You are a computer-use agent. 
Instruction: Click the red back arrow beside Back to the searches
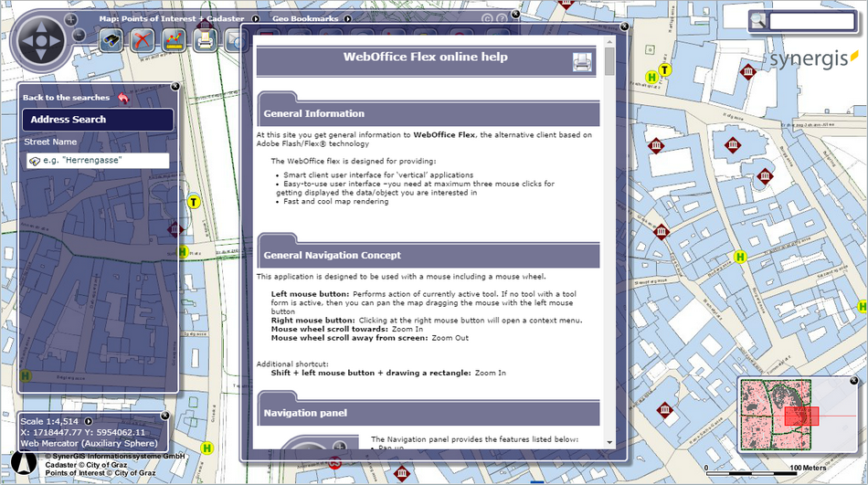[x=123, y=98]
